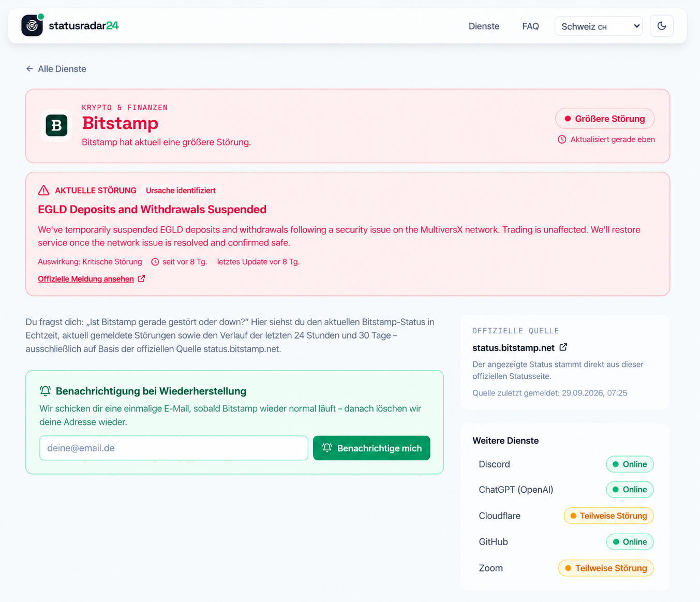The image size is (700, 602).
Task: Open Zoom in Weitere Dienste
Action: (491, 568)
